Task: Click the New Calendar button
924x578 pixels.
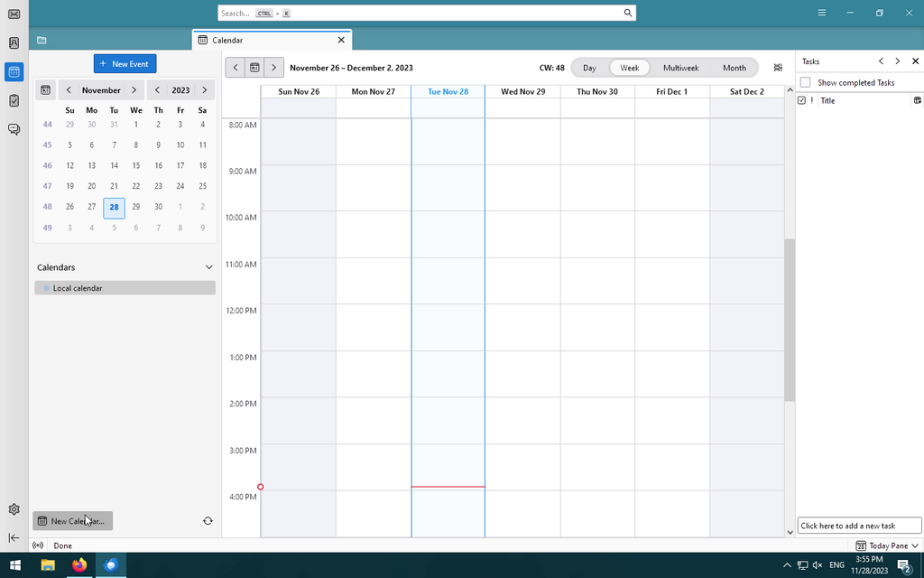Action: click(x=72, y=521)
